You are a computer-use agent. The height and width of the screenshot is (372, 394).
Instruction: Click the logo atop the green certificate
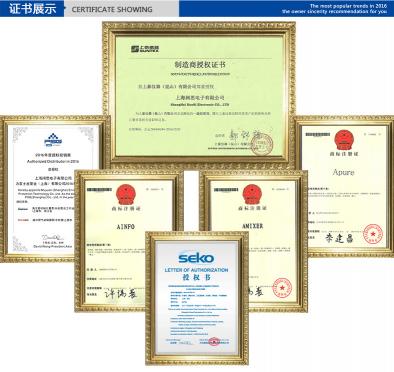[145, 49]
